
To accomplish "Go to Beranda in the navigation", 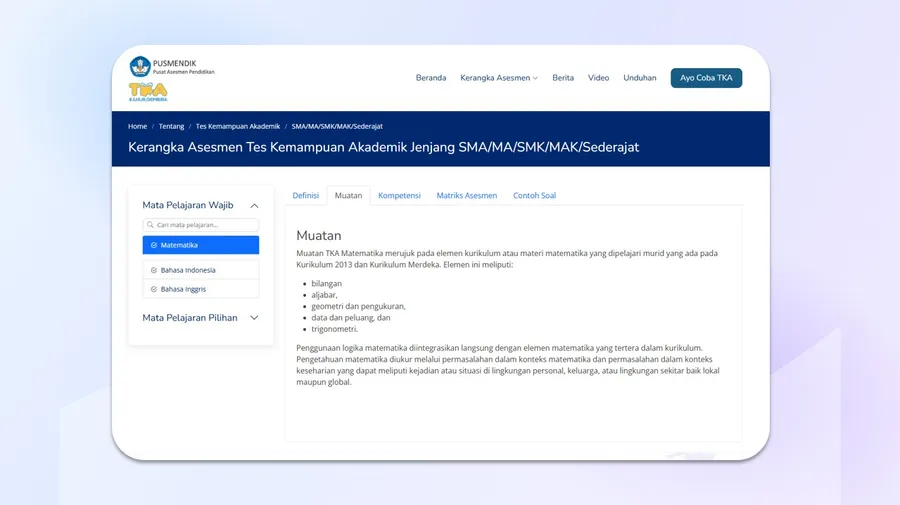I will pos(431,78).
